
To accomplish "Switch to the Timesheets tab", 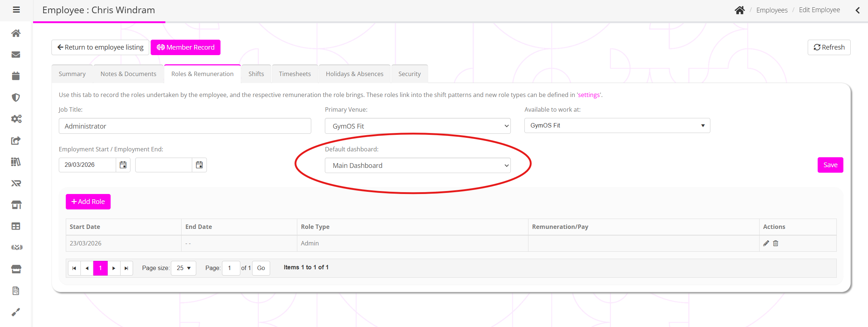I will 295,74.
